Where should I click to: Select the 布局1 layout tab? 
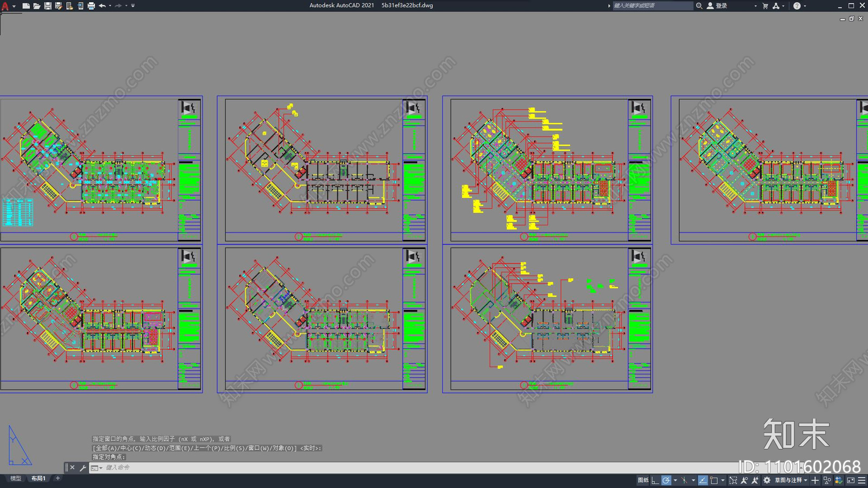click(x=38, y=478)
